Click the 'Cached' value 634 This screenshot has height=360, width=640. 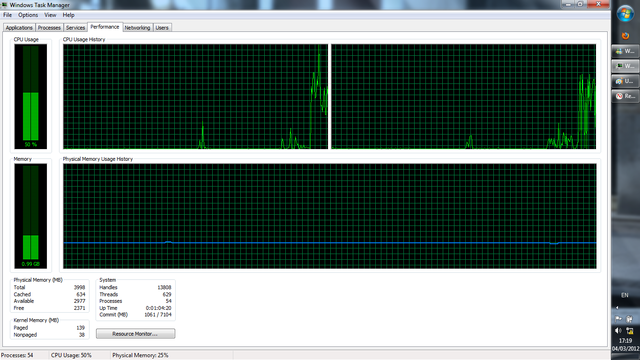click(x=81, y=294)
